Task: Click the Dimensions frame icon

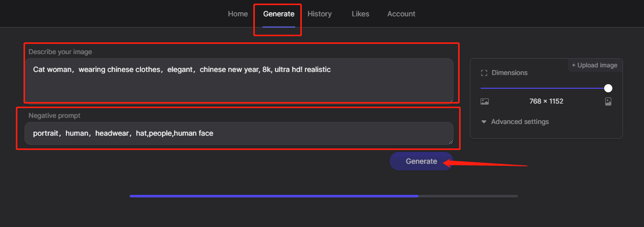Action: tap(484, 73)
